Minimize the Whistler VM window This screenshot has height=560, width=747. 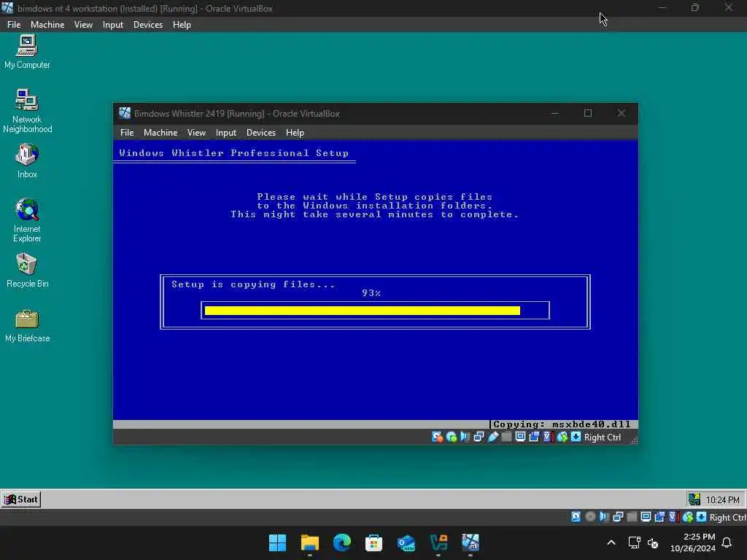(554, 113)
